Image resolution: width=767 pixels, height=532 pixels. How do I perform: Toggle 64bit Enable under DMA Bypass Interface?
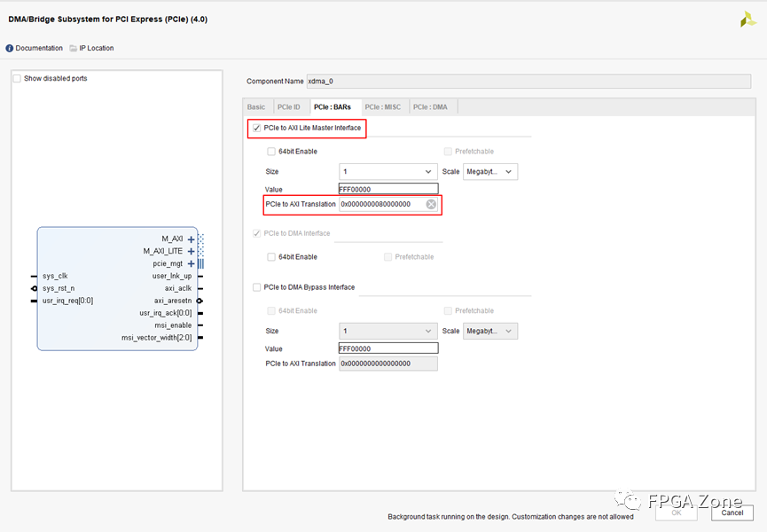pyautogui.click(x=271, y=311)
